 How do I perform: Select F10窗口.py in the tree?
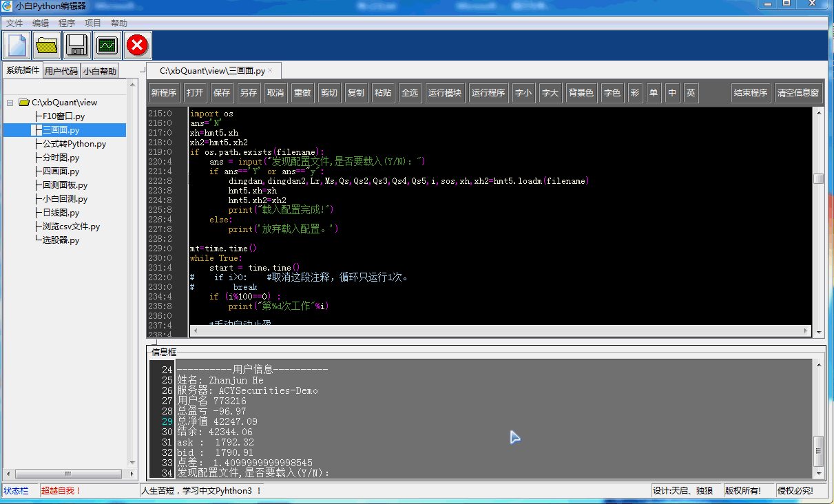tap(63, 116)
